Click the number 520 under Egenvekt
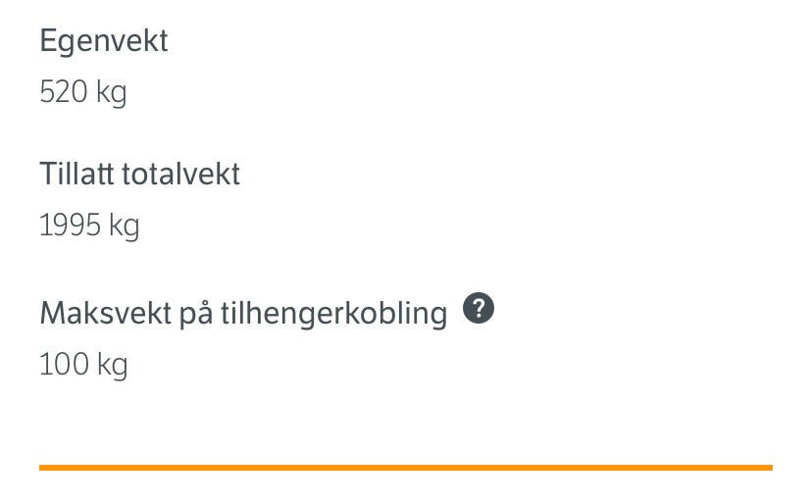 (x=63, y=93)
